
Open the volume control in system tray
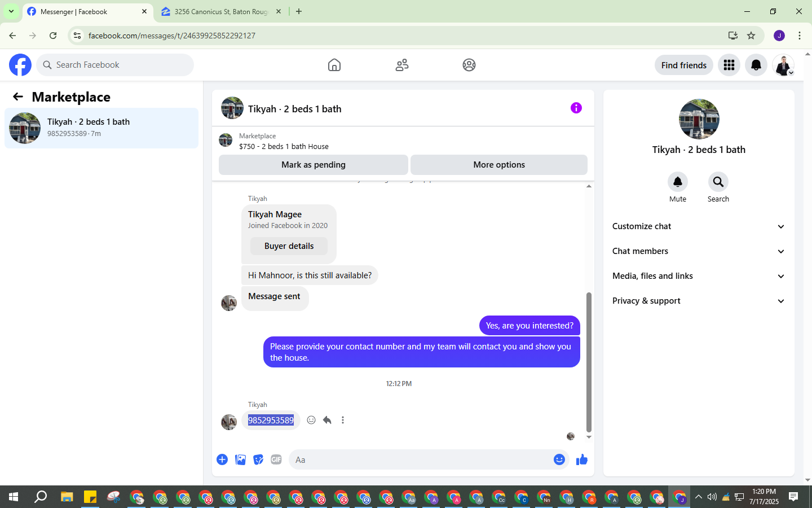coord(712,497)
